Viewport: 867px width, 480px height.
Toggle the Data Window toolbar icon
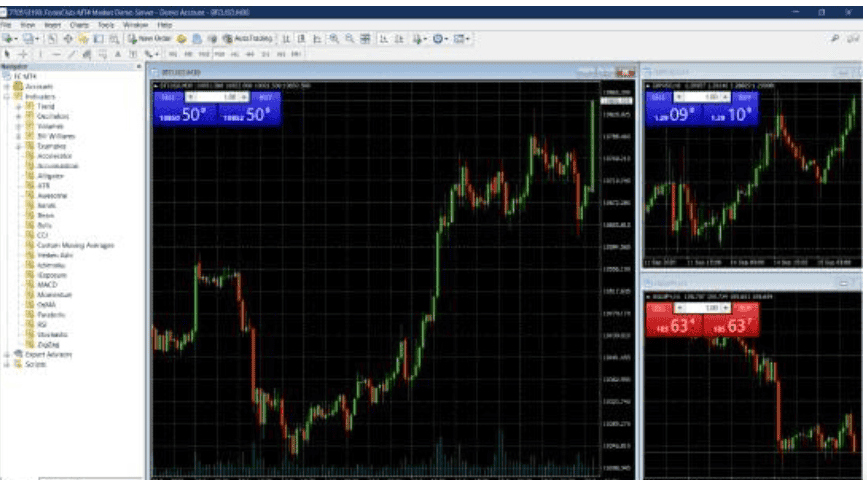(x=68, y=39)
